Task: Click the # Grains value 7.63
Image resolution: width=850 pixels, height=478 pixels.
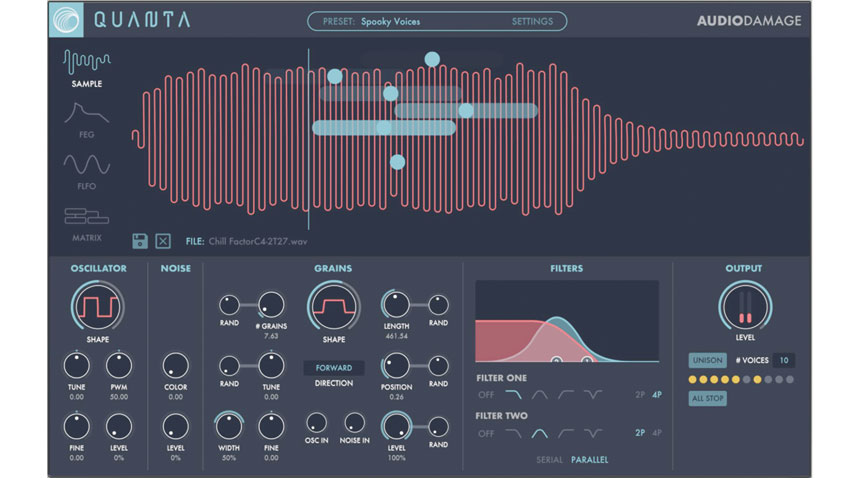Action: click(271, 336)
